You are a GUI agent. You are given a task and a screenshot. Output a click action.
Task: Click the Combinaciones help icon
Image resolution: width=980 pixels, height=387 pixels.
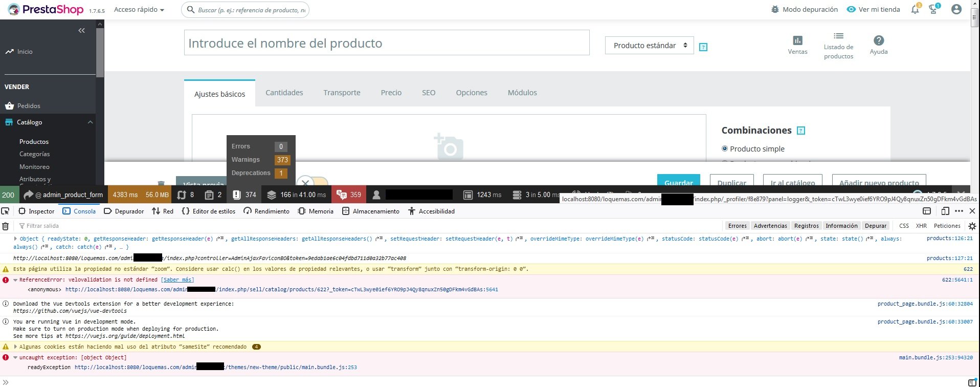(801, 131)
